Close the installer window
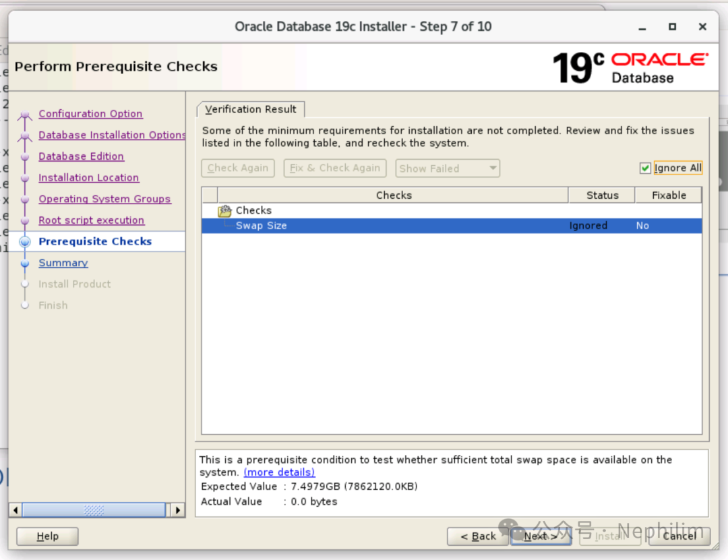This screenshot has height=560, width=728. [702, 27]
